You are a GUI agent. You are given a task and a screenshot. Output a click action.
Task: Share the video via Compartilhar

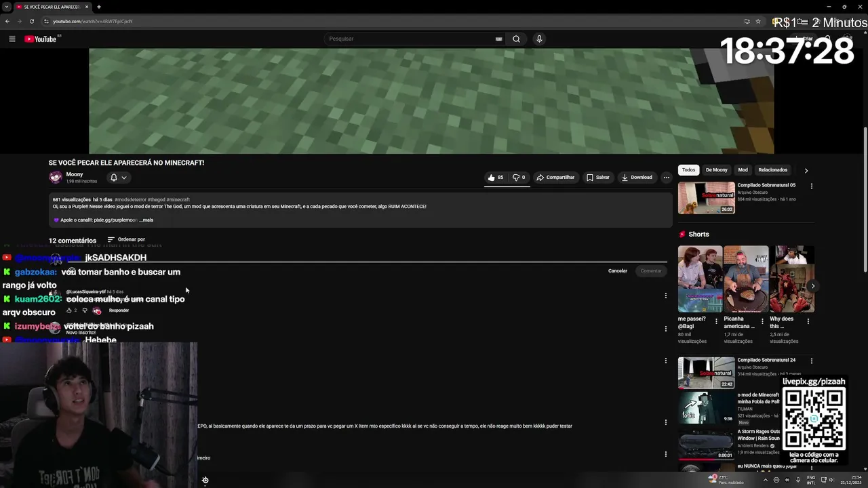tap(555, 178)
